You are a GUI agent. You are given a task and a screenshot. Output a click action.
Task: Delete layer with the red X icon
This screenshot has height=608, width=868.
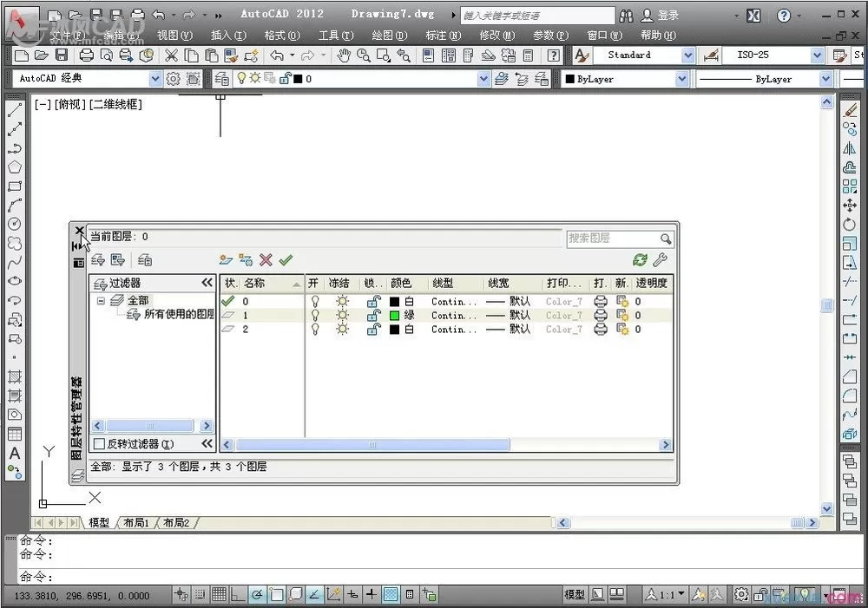pos(266,260)
